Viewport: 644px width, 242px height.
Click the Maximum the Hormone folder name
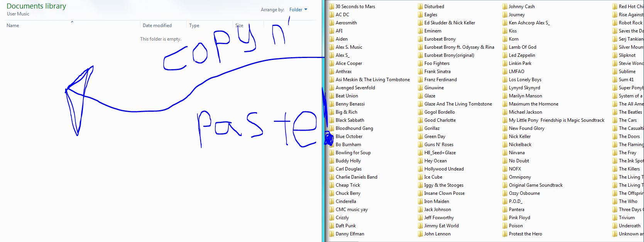coord(534,104)
